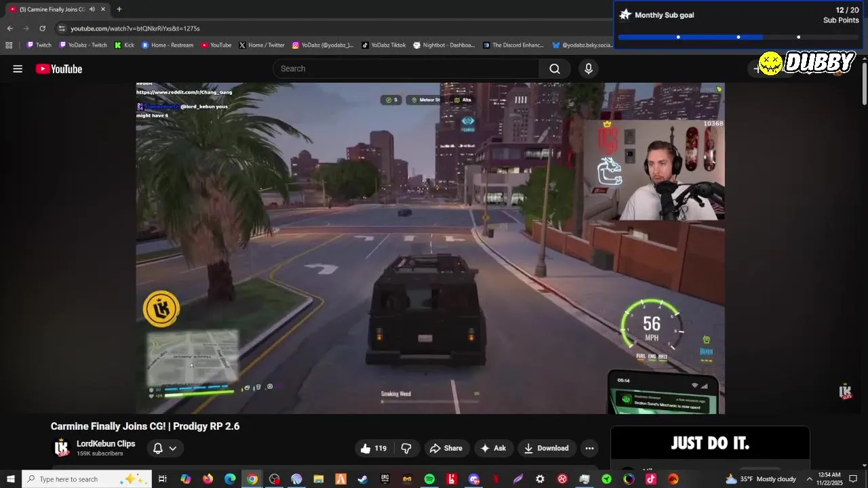Switch to Chrome on the taskbar
Viewport: 868px width, 488px height.
[252, 479]
